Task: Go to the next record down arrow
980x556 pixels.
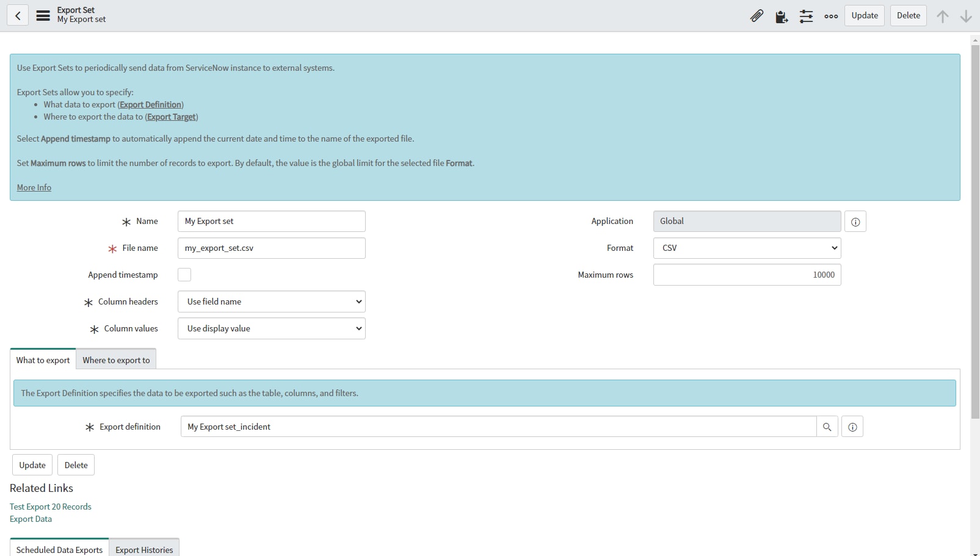Action: tap(966, 16)
